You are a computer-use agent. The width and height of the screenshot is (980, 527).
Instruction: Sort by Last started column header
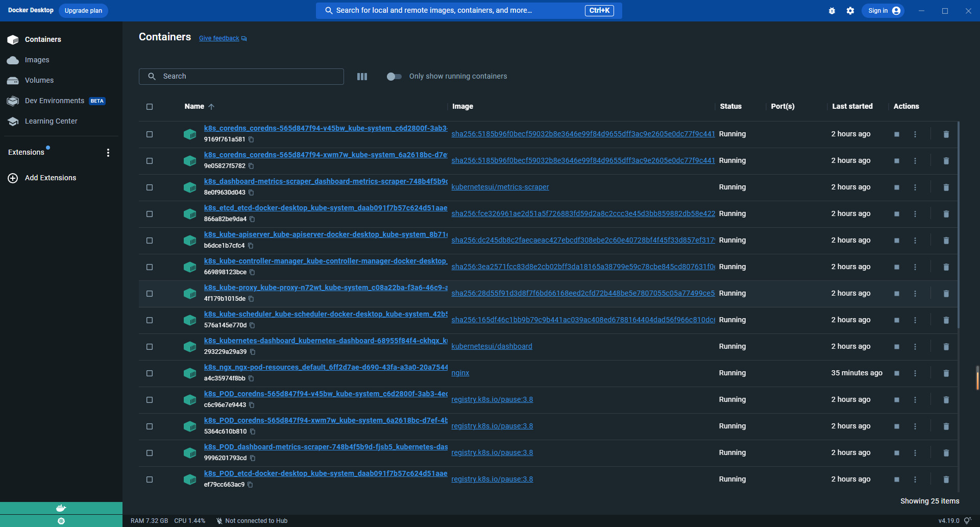[x=852, y=107]
